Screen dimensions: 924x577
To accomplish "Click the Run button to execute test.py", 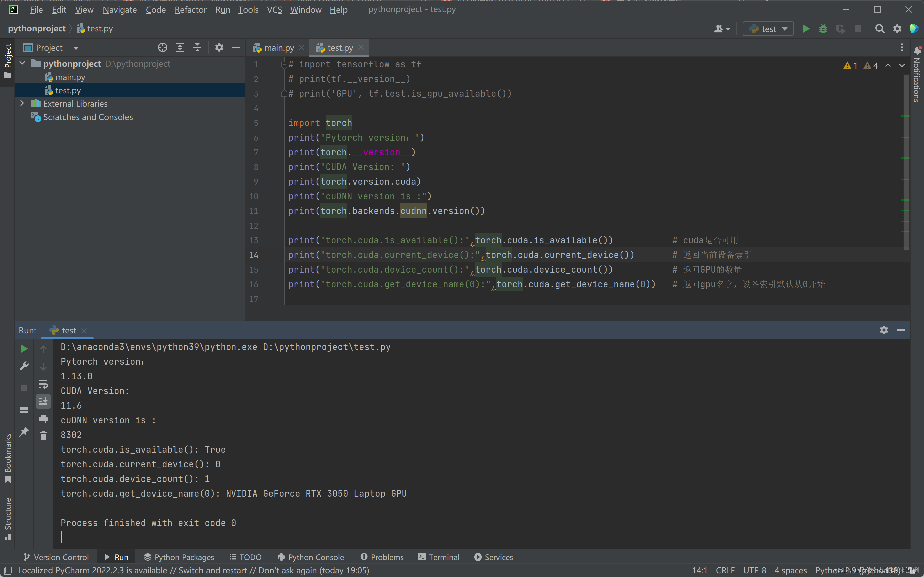I will coord(806,28).
